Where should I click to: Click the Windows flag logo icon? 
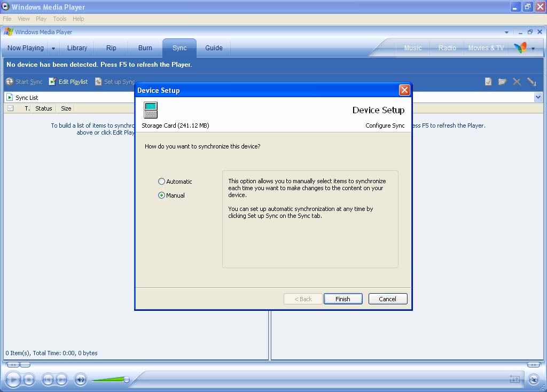[x=9, y=32]
